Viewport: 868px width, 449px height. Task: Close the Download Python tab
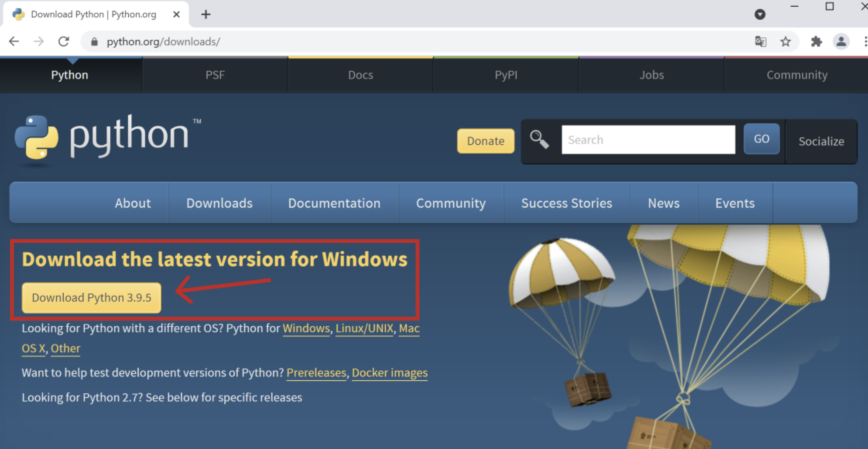pyautogui.click(x=176, y=14)
